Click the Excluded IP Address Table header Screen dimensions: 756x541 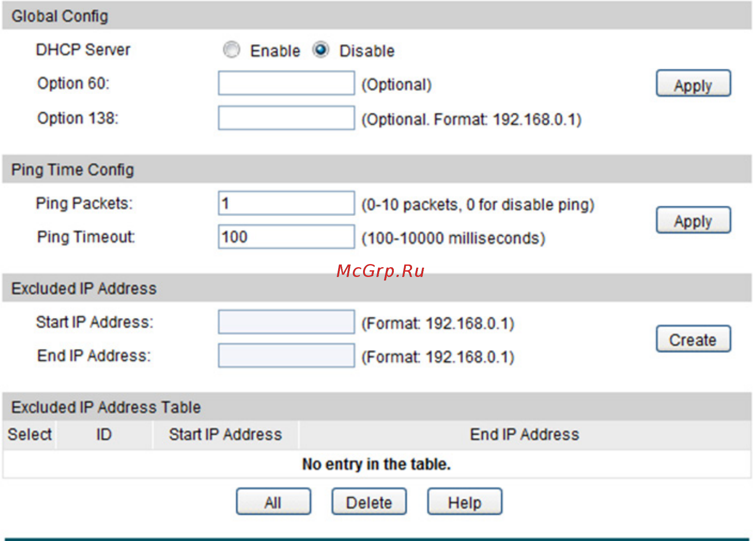tap(377, 407)
